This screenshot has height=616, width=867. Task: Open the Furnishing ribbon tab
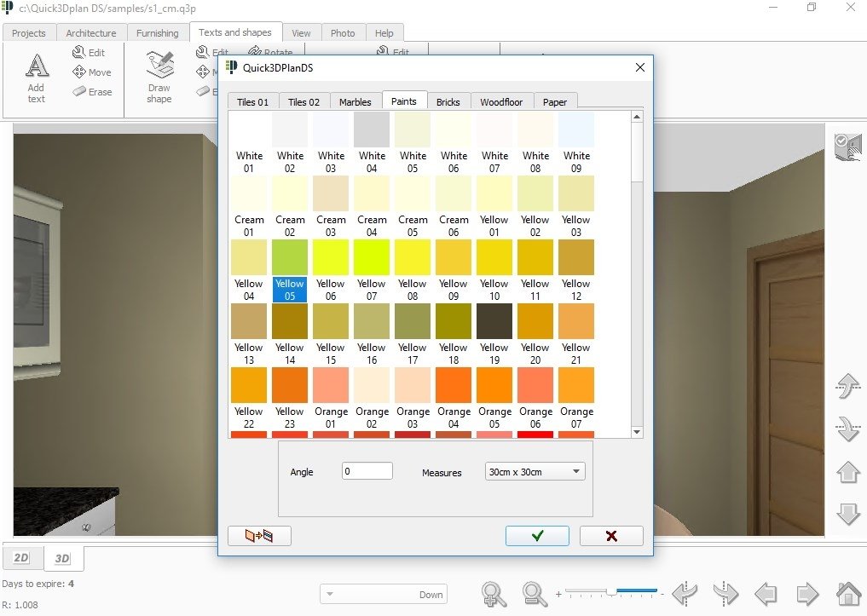tap(158, 33)
